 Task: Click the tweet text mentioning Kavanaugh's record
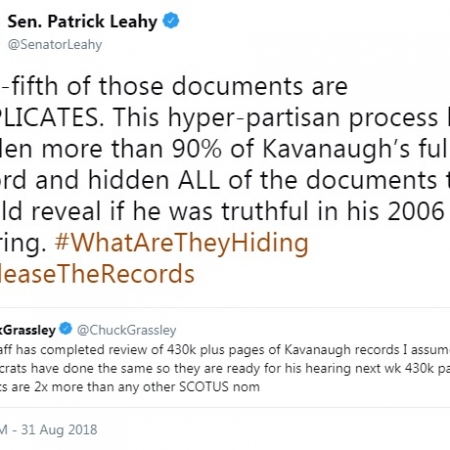225,180
